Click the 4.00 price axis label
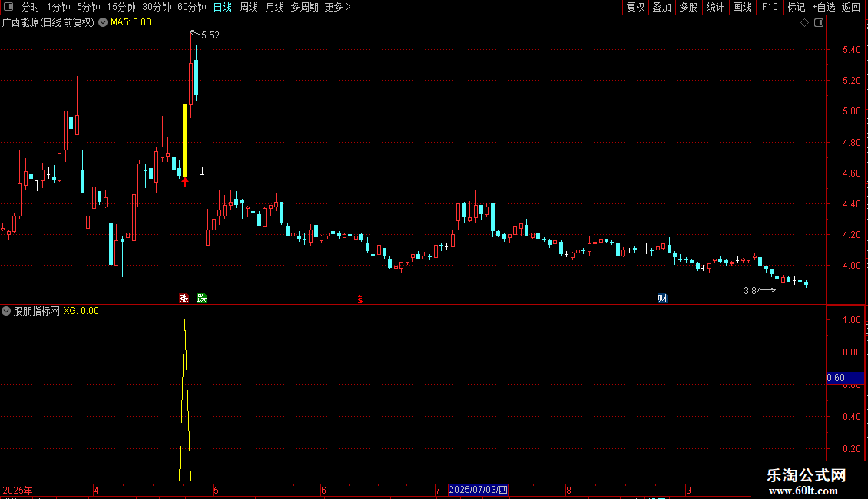This screenshot has width=868, height=499. coord(851,266)
